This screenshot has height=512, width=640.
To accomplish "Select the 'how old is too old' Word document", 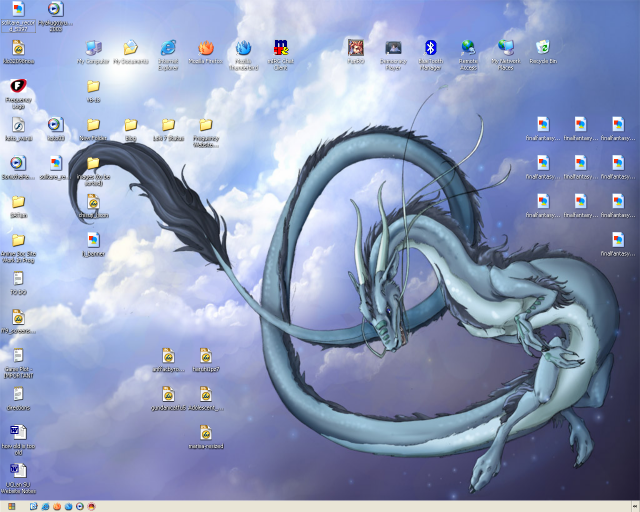I will tap(18, 440).
